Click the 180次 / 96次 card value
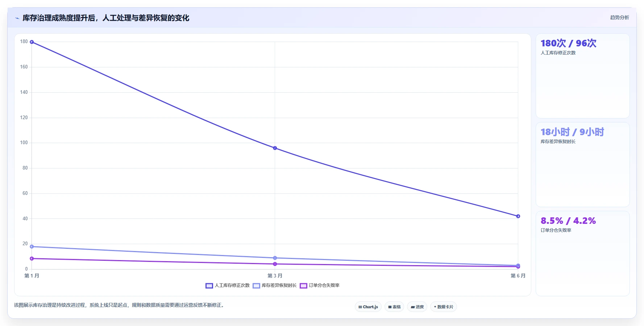Screen dimensions: 644x326 pyautogui.click(x=568, y=43)
